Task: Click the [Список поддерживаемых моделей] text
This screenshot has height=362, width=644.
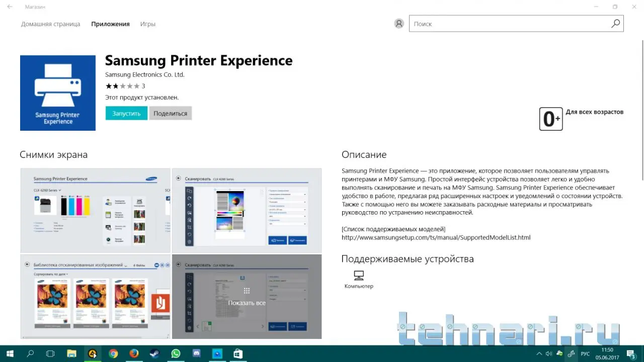Action: [393, 229]
